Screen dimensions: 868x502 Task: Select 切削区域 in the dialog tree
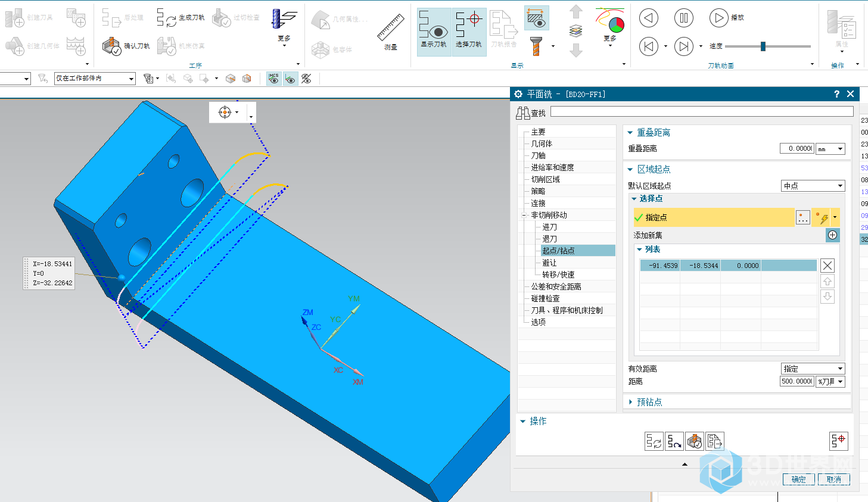pyautogui.click(x=545, y=179)
